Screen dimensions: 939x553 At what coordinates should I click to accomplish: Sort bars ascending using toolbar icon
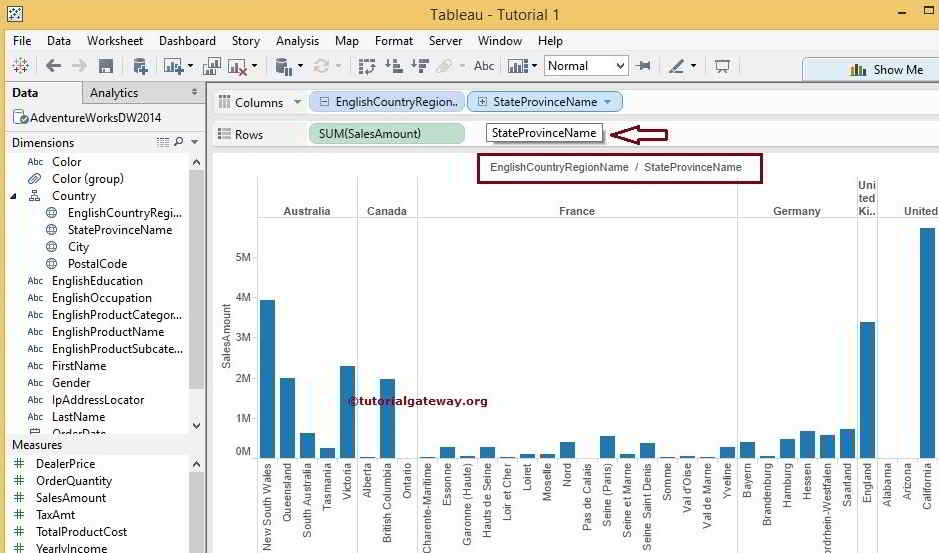(393, 66)
